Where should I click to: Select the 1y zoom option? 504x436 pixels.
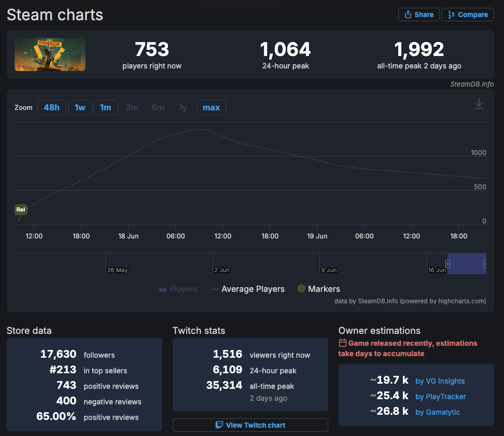point(183,107)
